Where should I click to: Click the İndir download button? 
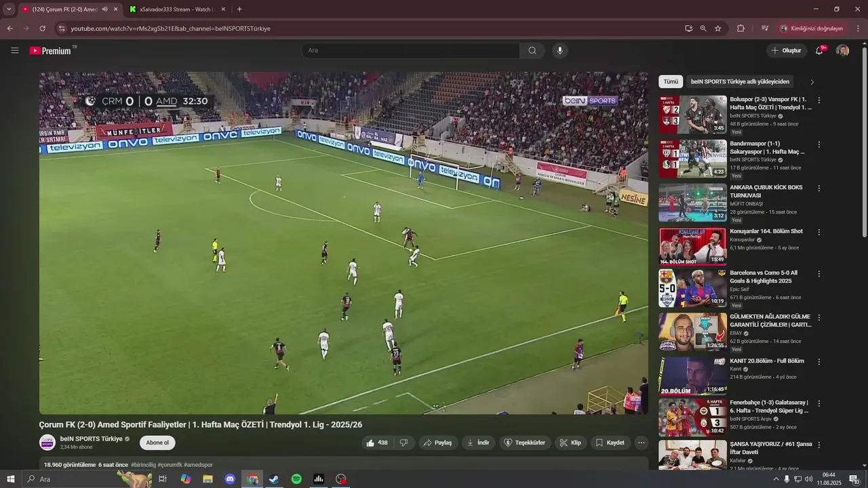[x=478, y=443]
